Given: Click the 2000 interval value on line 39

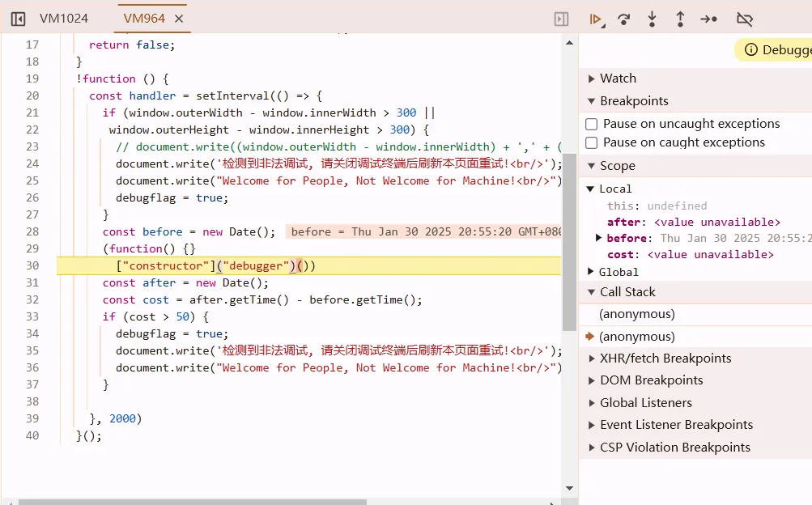Looking at the screenshot, I should pyautogui.click(x=122, y=418).
